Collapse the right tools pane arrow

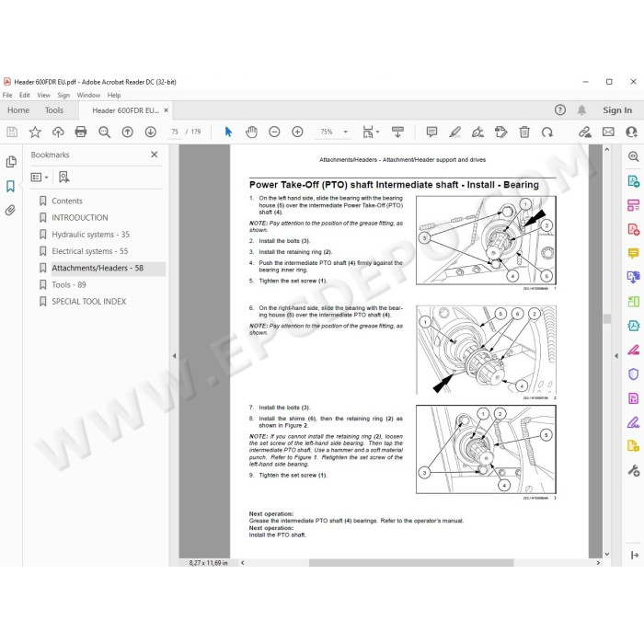coord(616,356)
